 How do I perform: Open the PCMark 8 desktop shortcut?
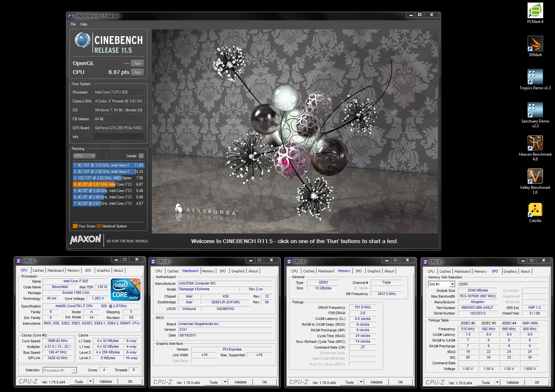click(x=535, y=13)
